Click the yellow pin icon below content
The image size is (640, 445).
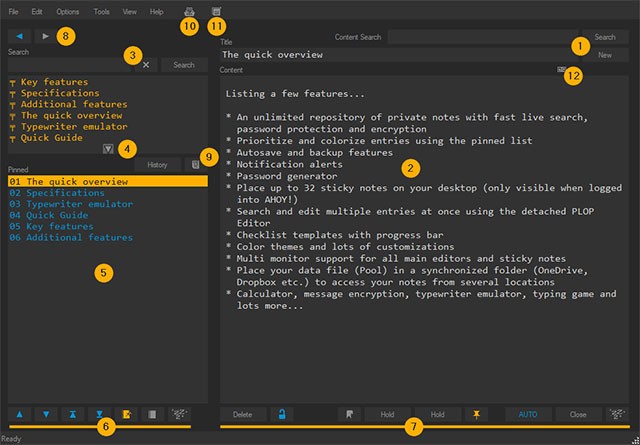476,413
